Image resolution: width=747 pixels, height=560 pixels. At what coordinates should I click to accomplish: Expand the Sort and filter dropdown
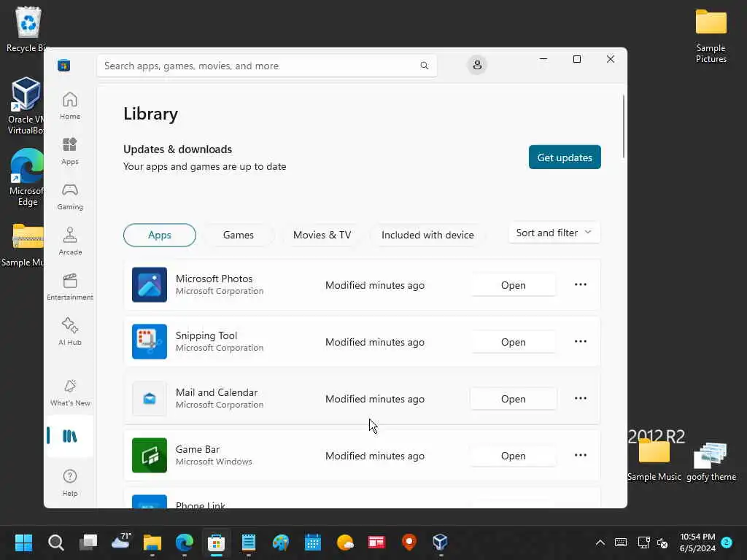[x=554, y=233]
